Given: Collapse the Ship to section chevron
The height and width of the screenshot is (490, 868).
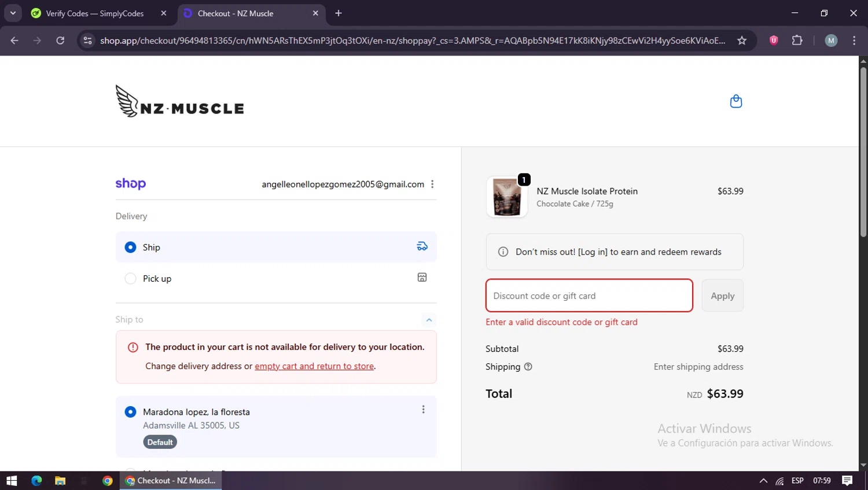Looking at the screenshot, I should [x=429, y=320].
